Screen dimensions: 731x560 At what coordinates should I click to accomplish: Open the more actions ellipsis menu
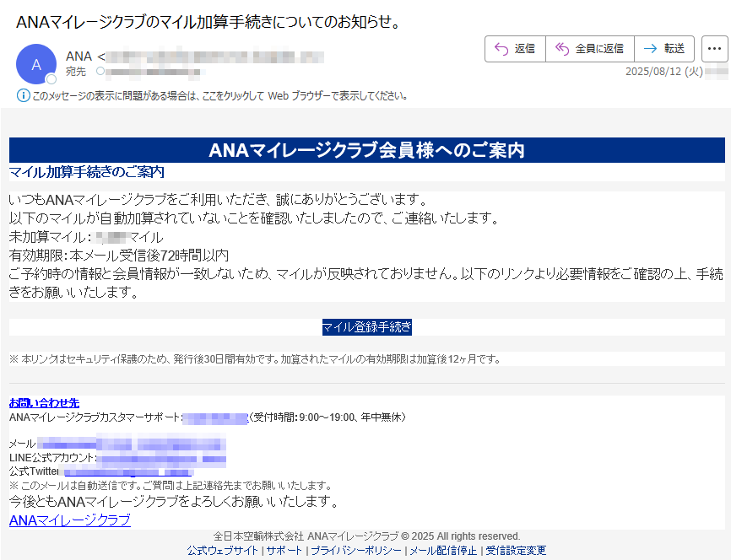coord(715,48)
